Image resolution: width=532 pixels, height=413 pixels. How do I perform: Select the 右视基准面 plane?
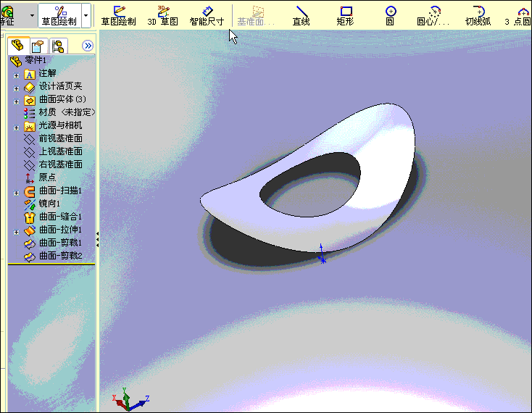tap(53, 164)
